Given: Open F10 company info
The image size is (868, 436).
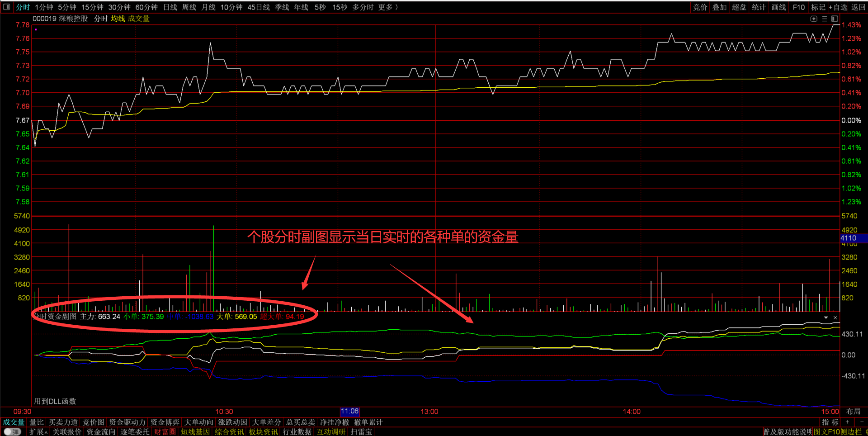Looking at the screenshot, I should [799, 7].
